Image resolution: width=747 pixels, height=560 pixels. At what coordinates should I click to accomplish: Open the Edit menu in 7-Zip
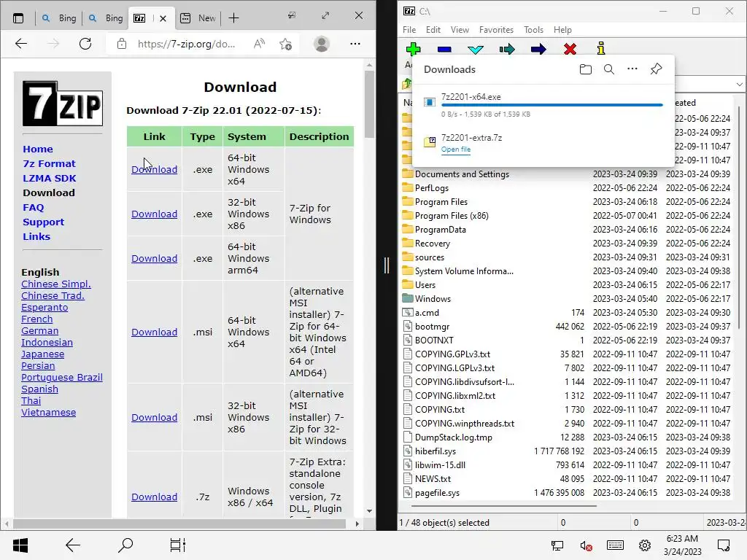433,29
